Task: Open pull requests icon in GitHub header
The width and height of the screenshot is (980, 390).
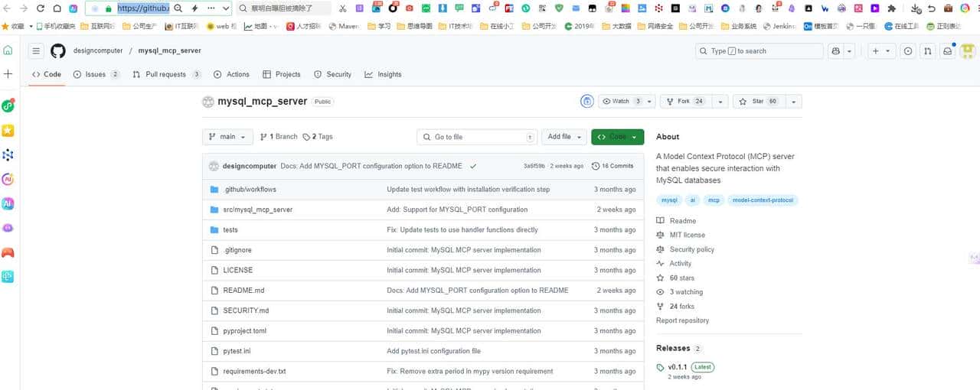Action: point(928,51)
